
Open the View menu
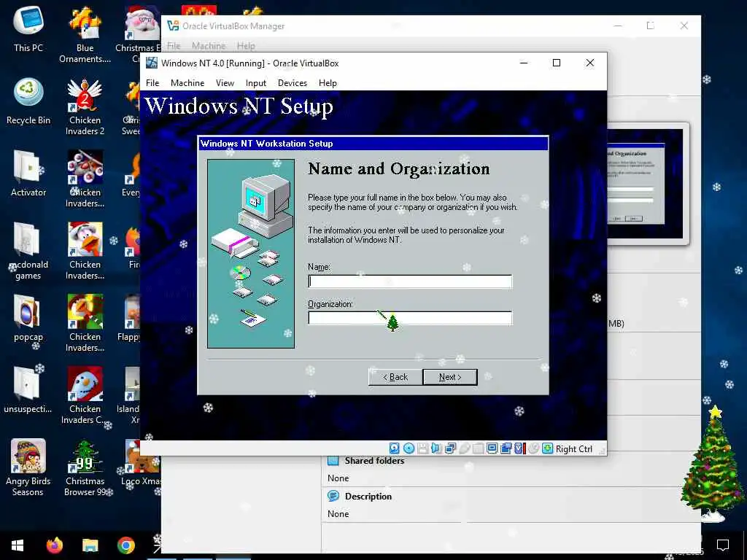pyautogui.click(x=225, y=83)
